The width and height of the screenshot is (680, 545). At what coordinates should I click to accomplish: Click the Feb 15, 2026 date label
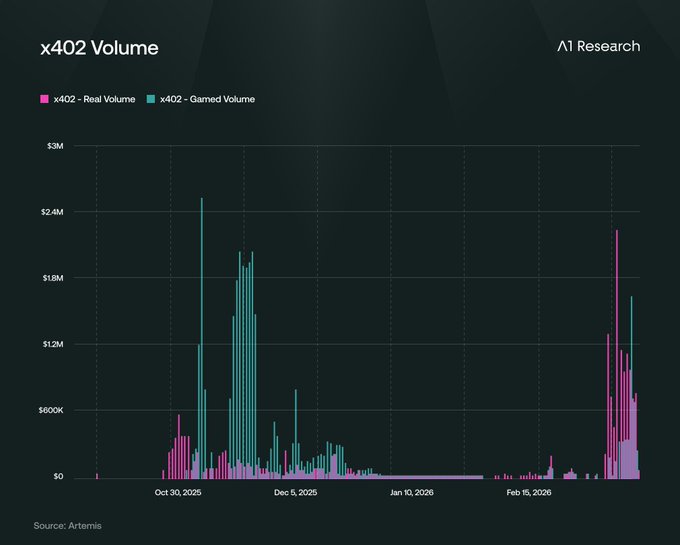529,492
